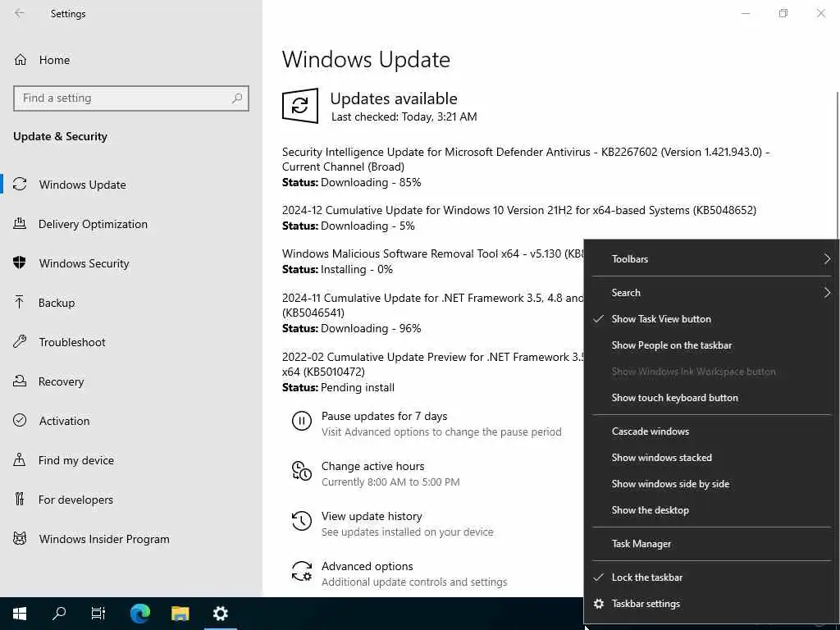Open Delivery Optimization settings page
The width and height of the screenshot is (840, 630).
[93, 224]
